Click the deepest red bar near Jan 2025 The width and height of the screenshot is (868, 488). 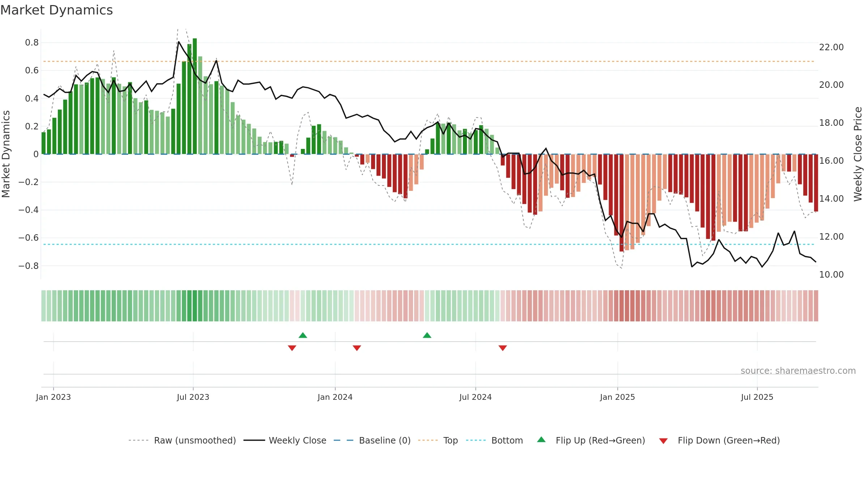pos(622,203)
